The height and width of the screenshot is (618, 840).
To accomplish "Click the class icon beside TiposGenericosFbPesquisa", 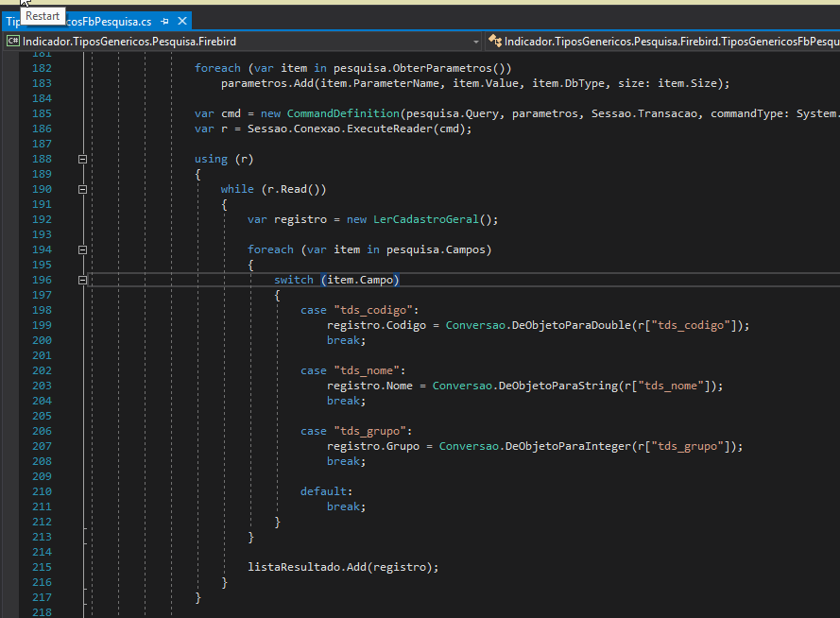I will click(x=494, y=41).
